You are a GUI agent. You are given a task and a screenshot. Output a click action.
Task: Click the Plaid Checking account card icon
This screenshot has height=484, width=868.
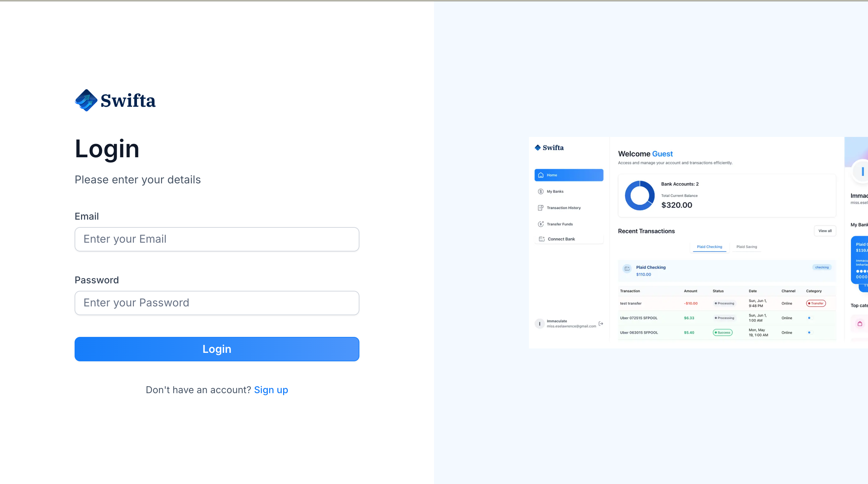click(627, 269)
